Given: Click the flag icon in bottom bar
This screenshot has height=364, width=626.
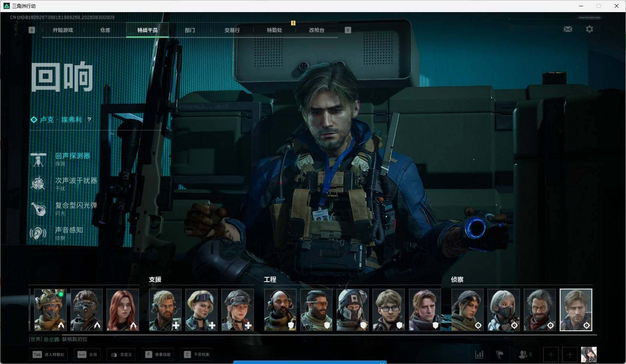Looking at the screenshot, I should pyautogui.click(x=499, y=355).
